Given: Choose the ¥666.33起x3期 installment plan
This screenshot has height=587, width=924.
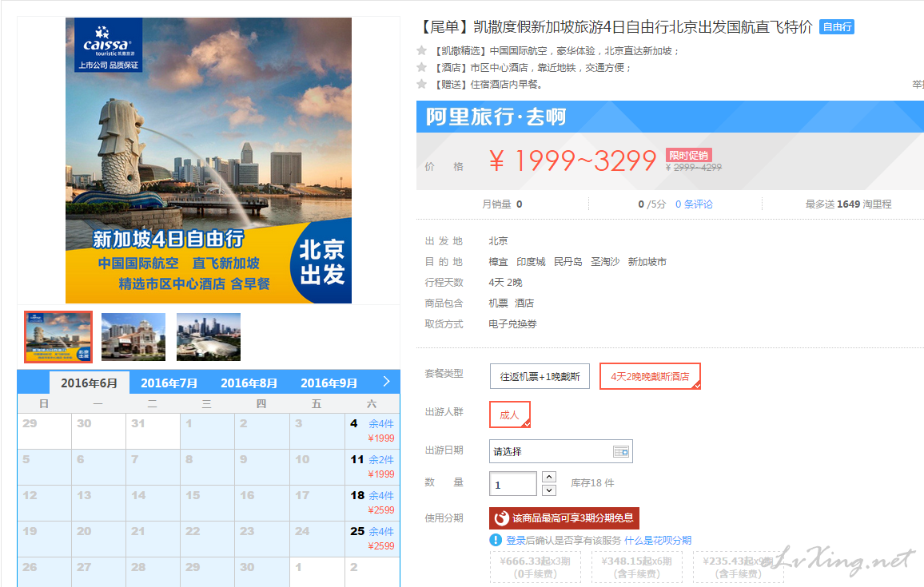Looking at the screenshot, I should point(535,567).
